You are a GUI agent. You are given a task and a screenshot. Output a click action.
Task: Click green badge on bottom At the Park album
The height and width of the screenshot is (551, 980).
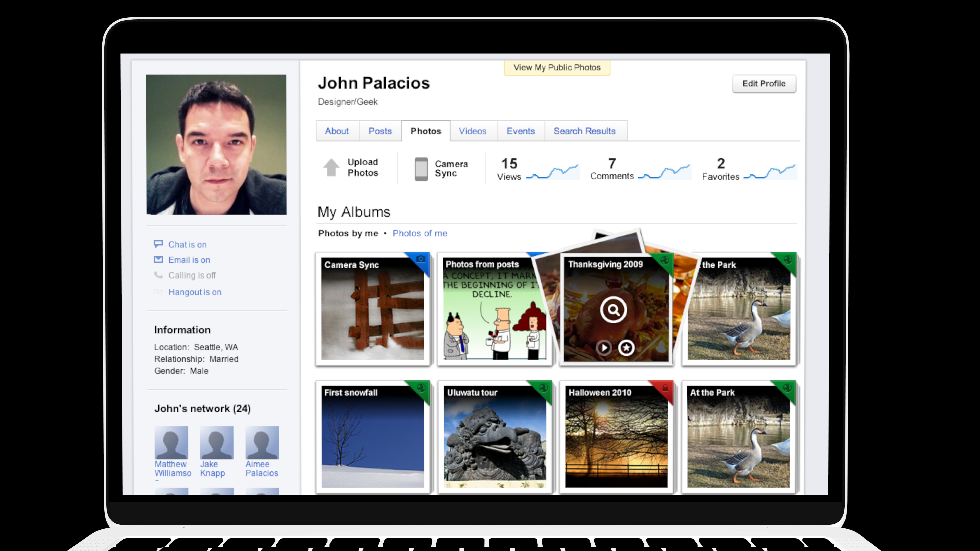(x=787, y=388)
